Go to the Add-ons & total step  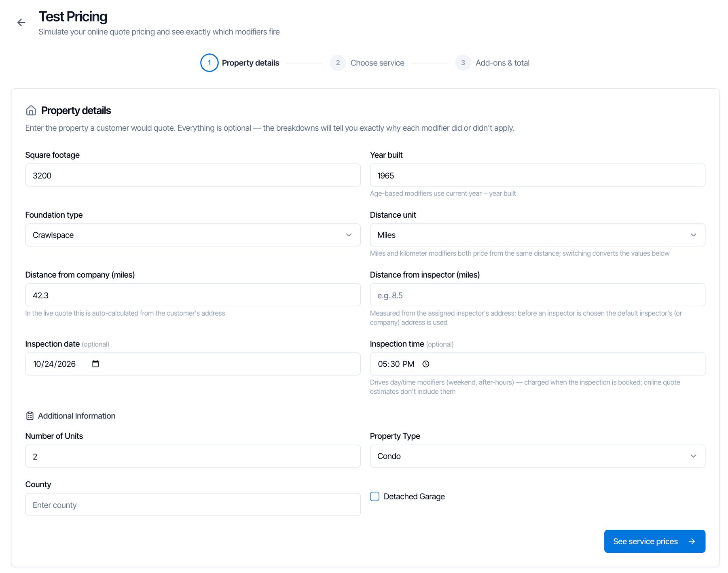[502, 63]
